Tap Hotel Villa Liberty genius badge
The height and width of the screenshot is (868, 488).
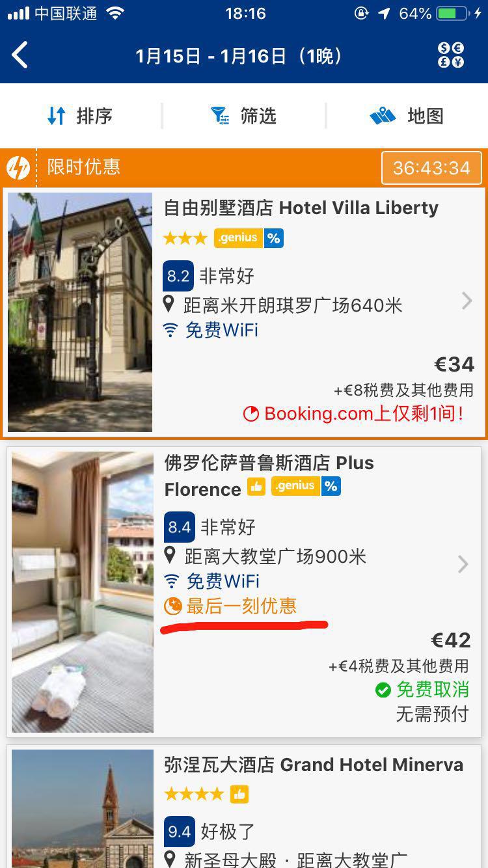tap(238, 238)
